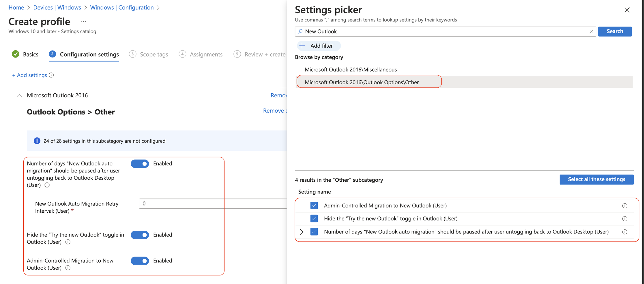Click info icon next to Admin-Controlled Migration result

(625, 206)
